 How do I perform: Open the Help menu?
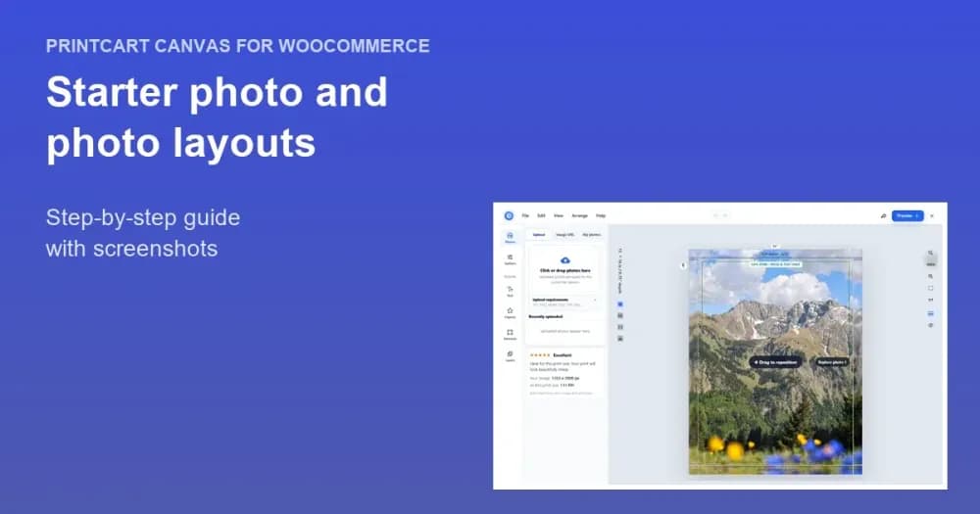tap(601, 215)
